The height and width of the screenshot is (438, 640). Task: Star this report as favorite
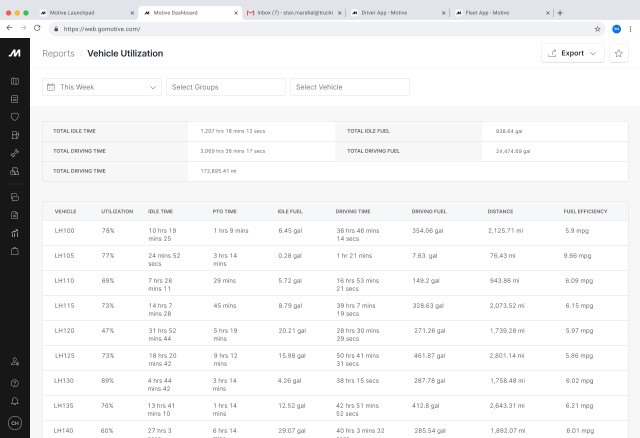(619, 53)
